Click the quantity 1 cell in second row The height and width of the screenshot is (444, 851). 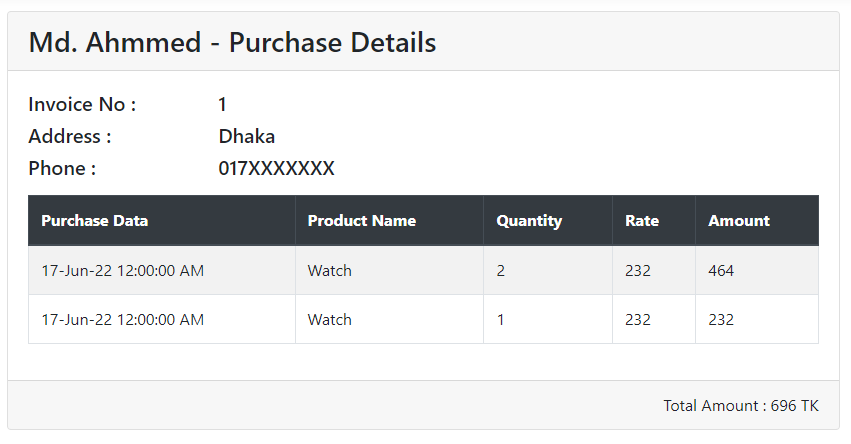(x=548, y=319)
